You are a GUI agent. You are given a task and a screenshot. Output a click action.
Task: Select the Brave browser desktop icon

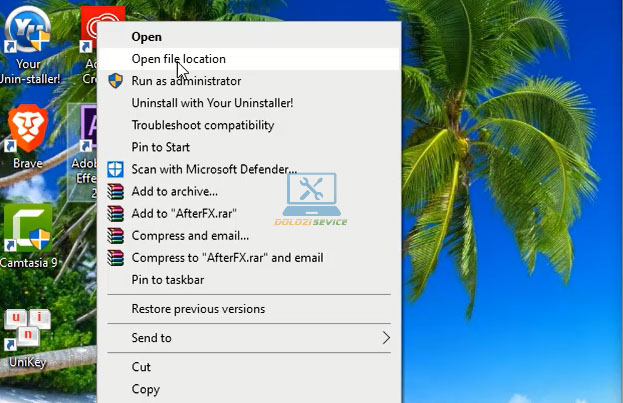pyautogui.click(x=28, y=133)
